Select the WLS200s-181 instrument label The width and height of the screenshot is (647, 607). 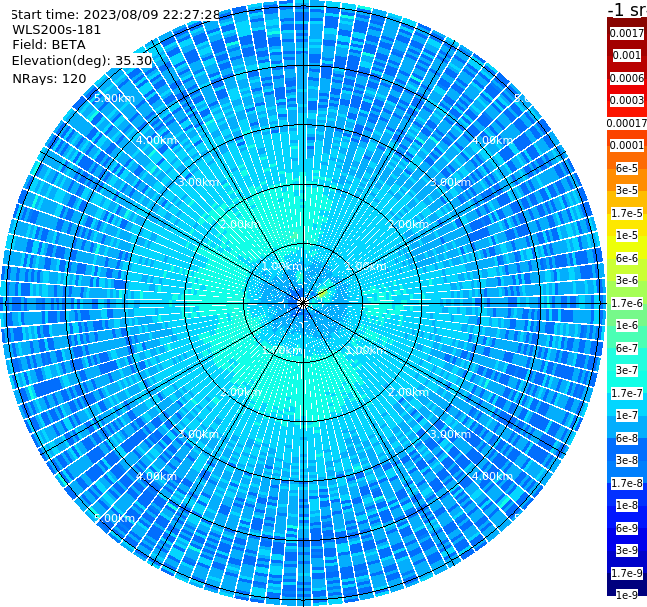[57, 30]
